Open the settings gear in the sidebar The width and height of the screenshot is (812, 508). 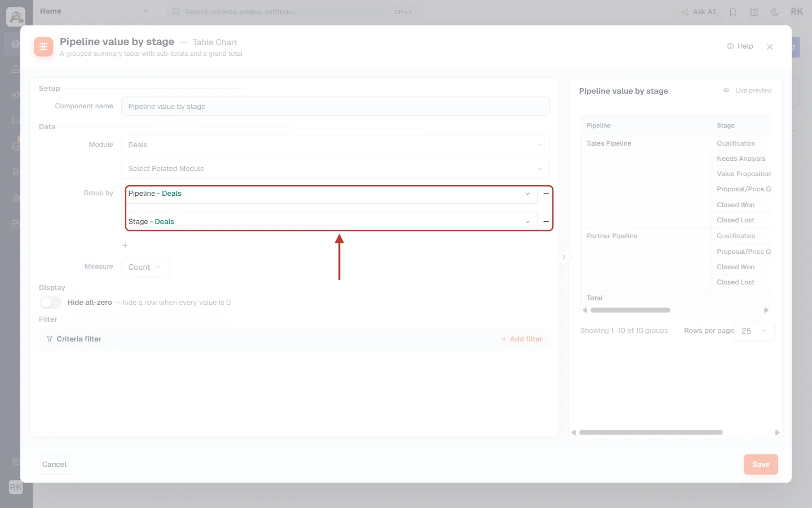(x=16, y=461)
